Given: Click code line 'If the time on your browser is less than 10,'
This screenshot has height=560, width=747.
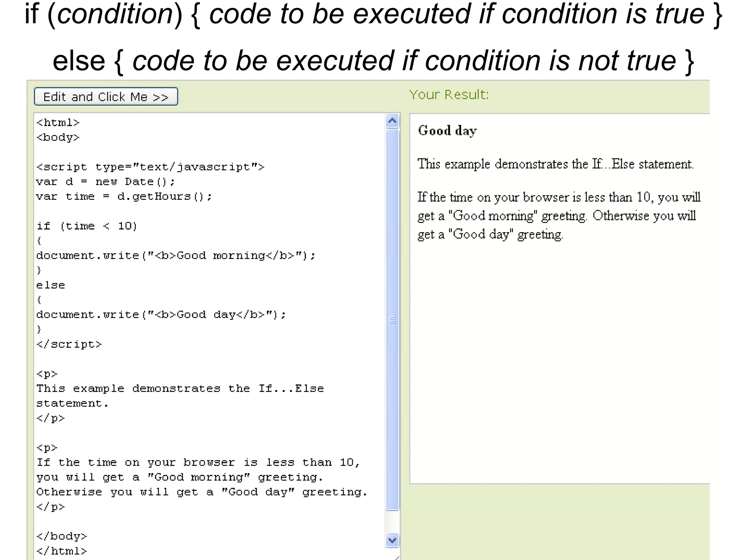Looking at the screenshot, I should point(198,463).
